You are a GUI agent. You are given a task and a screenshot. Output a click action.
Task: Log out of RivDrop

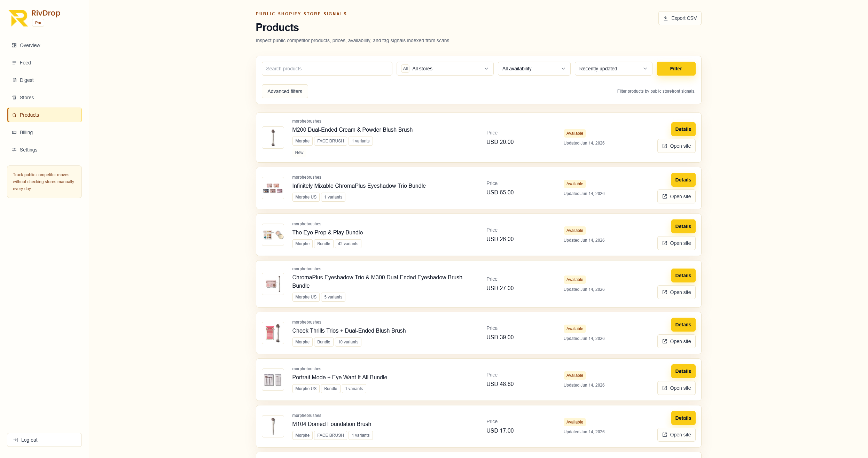(x=44, y=440)
